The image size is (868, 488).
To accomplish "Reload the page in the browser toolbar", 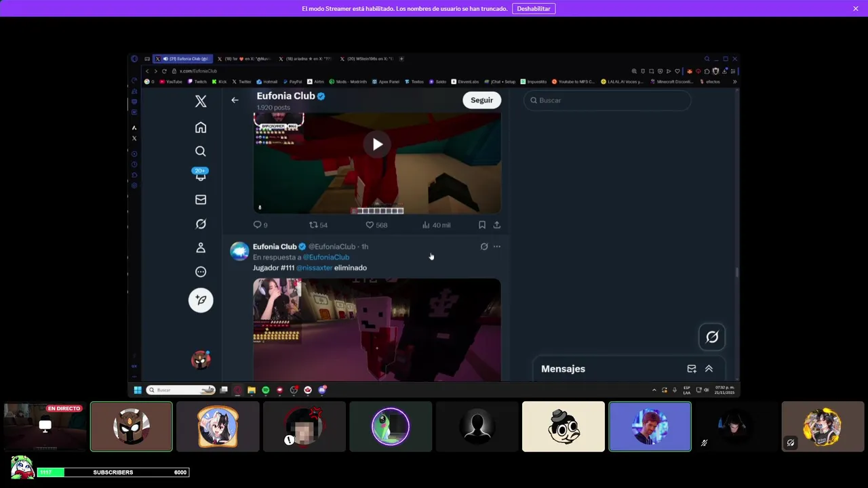I will point(164,71).
